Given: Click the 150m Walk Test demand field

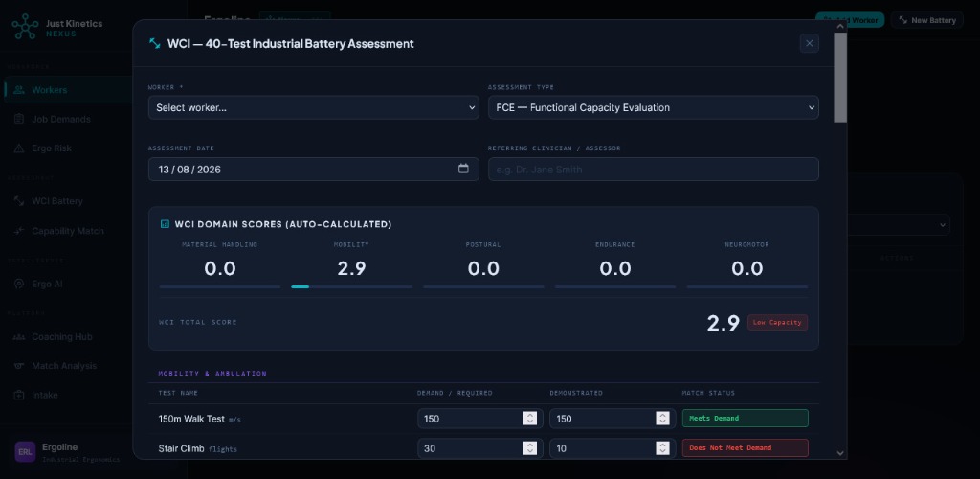Looking at the screenshot, I should (x=479, y=419).
